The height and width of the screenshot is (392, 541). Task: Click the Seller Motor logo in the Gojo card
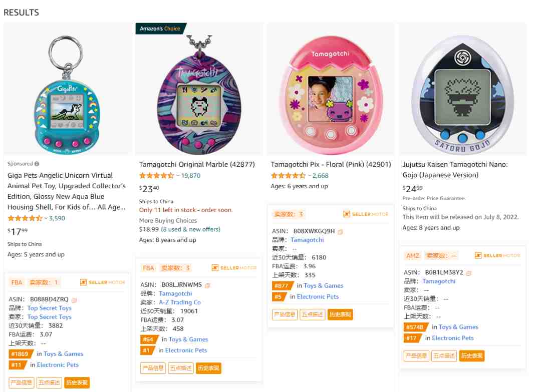(x=497, y=256)
